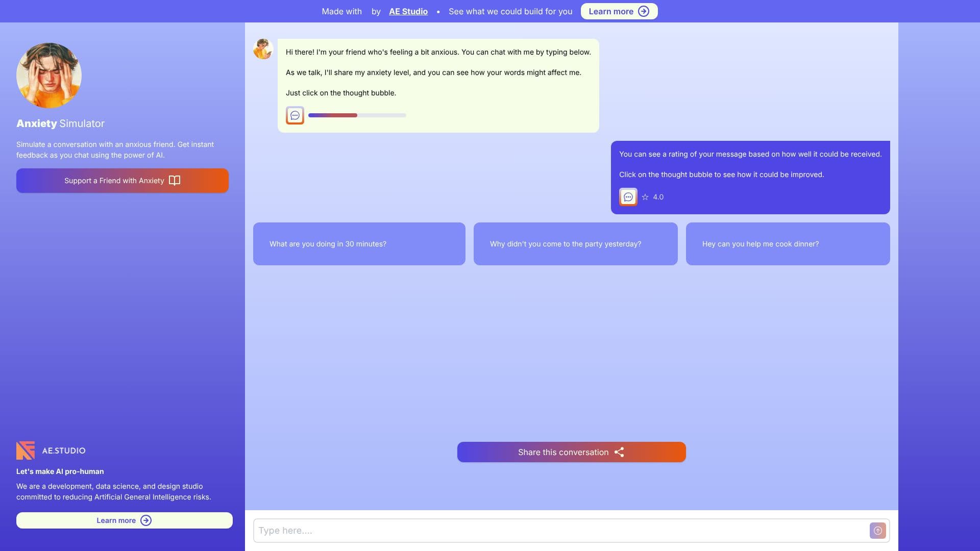Click the anxiety level progress bar
The height and width of the screenshot is (551, 980).
click(x=357, y=115)
